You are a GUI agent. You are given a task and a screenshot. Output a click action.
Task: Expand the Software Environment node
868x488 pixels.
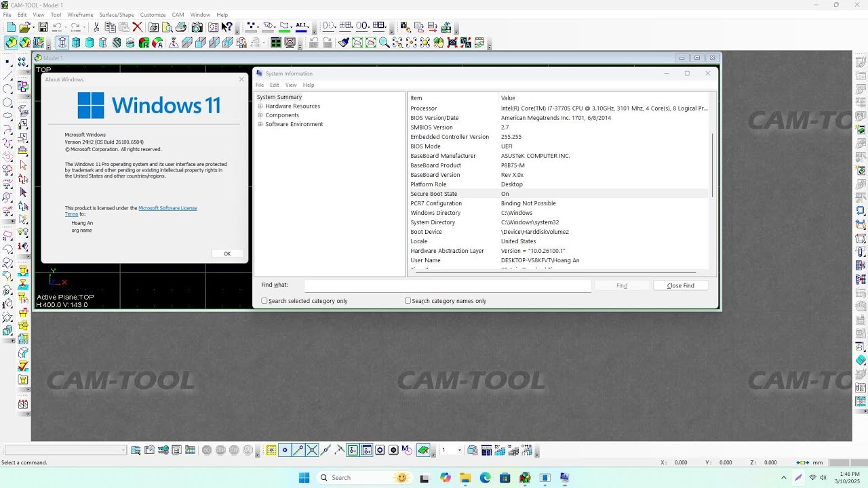[x=260, y=124]
